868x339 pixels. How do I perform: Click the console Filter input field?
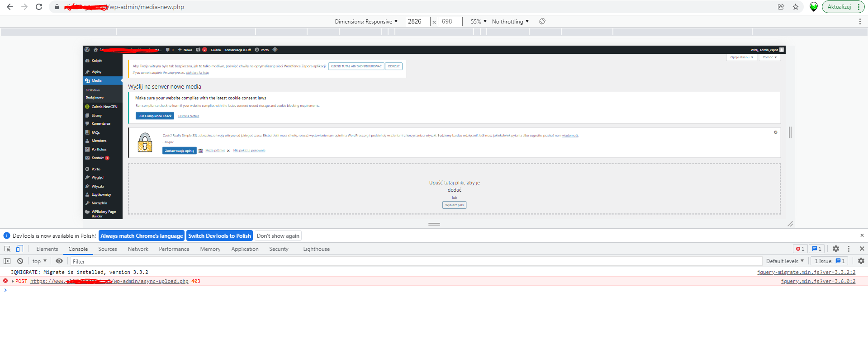(x=416, y=261)
